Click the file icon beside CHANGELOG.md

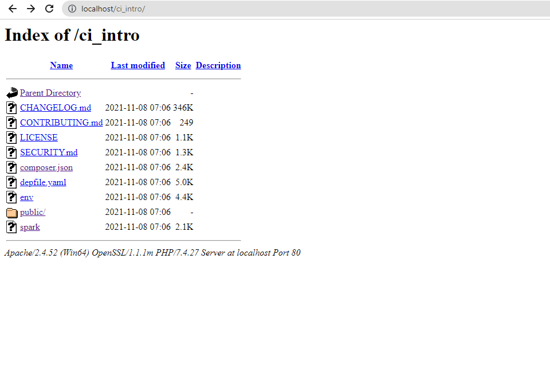tap(11, 107)
